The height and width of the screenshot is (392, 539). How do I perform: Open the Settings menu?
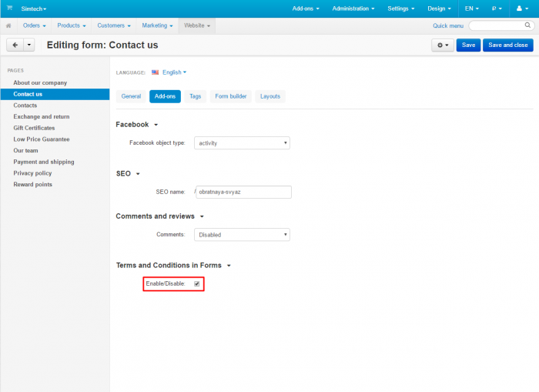[x=401, y=8]
